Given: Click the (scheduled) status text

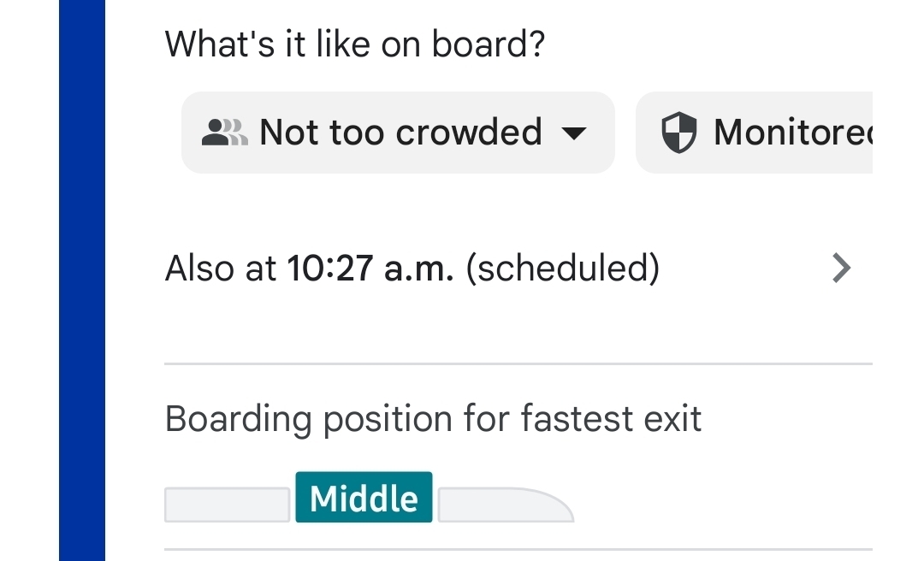Looking at the screenshot, I should click(x=562, y=269).
